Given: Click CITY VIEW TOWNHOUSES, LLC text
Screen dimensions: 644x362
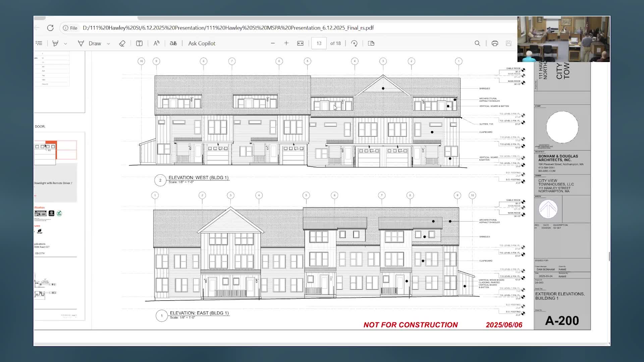Looking at the screenshot, I should click(556, 182).
